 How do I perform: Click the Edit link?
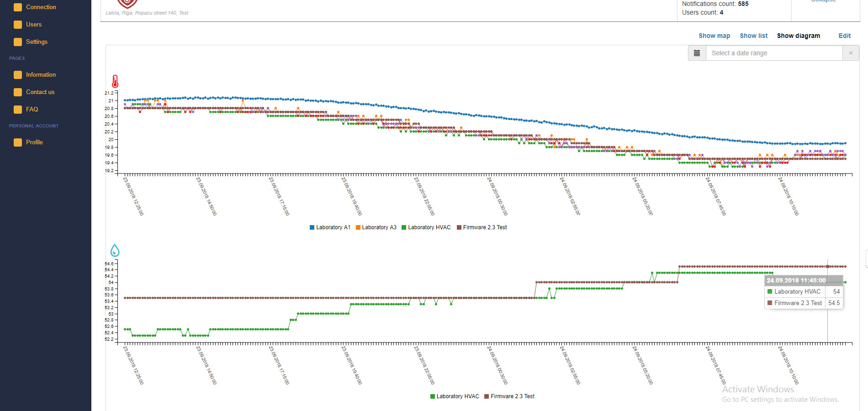[x=844, y=36]
